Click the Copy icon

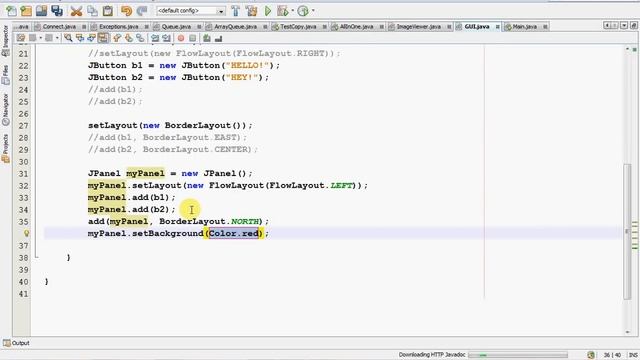[92, 11]
